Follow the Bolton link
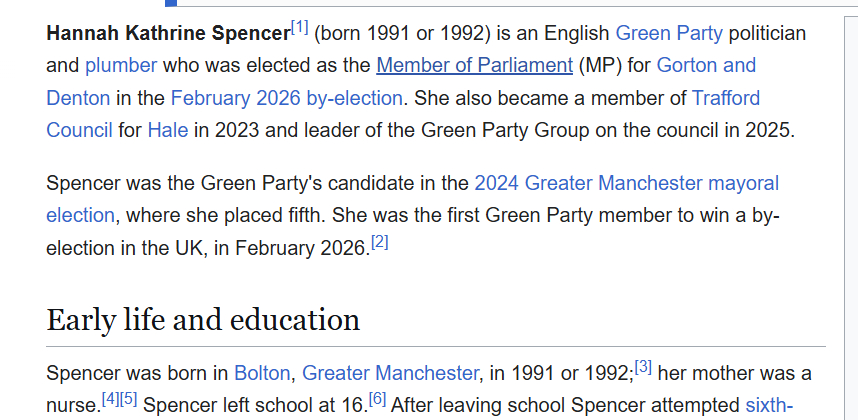This screenshot has height=420, width=858. (x=262, y=374)
